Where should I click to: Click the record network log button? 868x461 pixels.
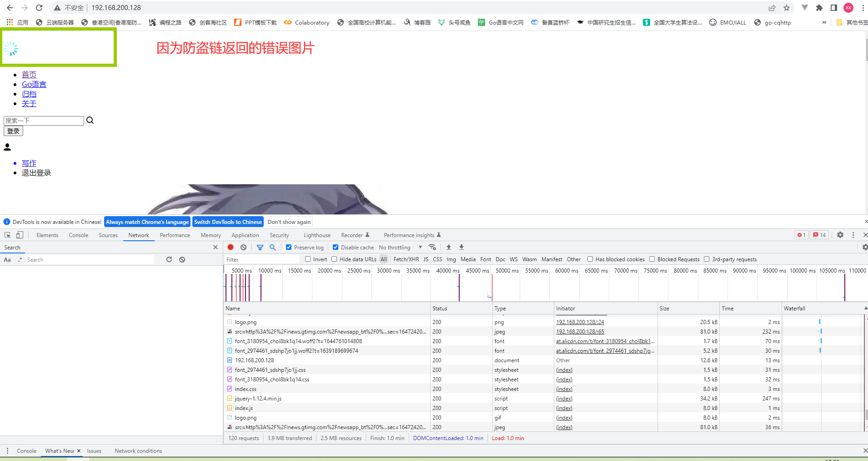(231, 247)
